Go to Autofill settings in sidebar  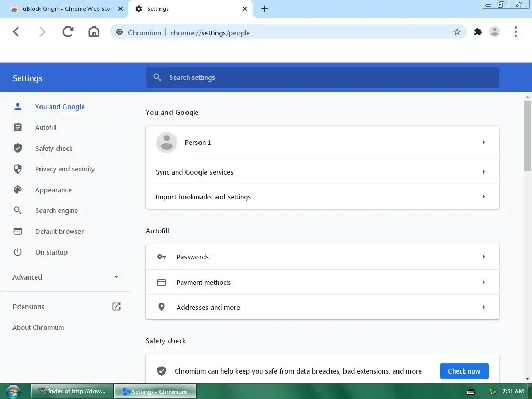(x=46, y=127)
